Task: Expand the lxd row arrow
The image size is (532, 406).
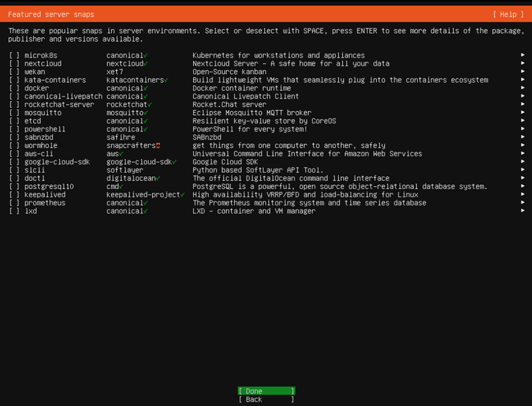Action: [x=523, y=211]
